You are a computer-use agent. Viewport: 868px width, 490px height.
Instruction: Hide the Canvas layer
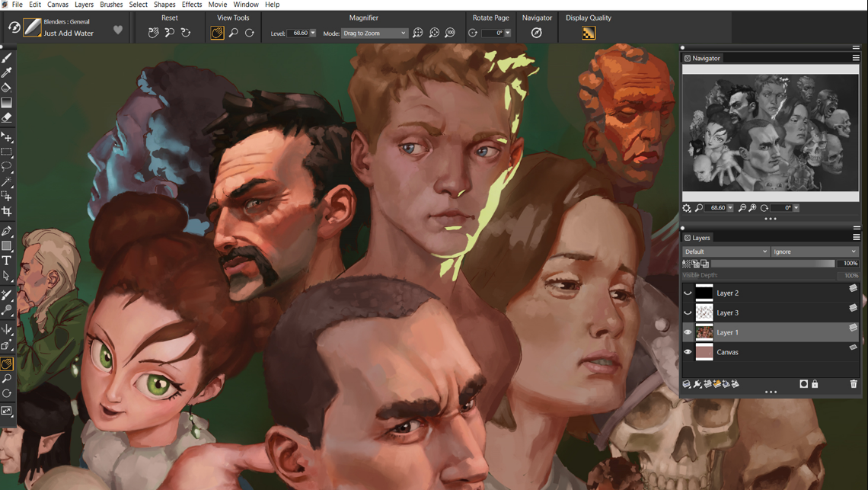(x=688, y=352)
